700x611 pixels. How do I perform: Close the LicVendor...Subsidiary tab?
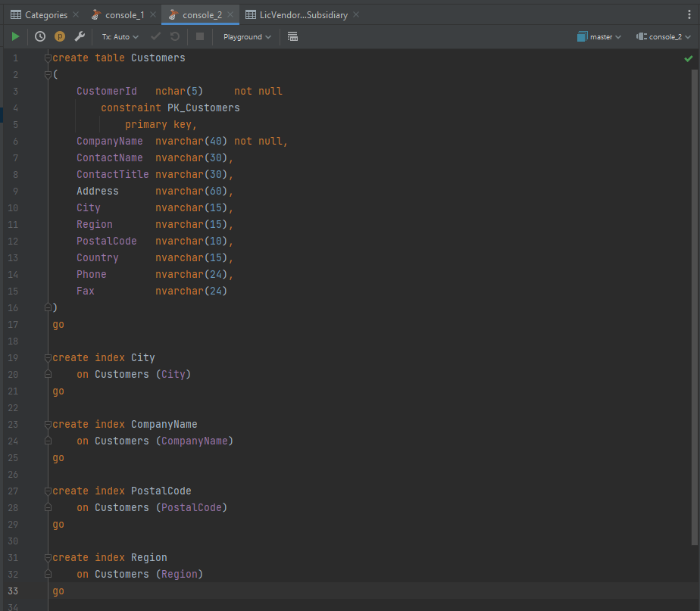[357, 14]
